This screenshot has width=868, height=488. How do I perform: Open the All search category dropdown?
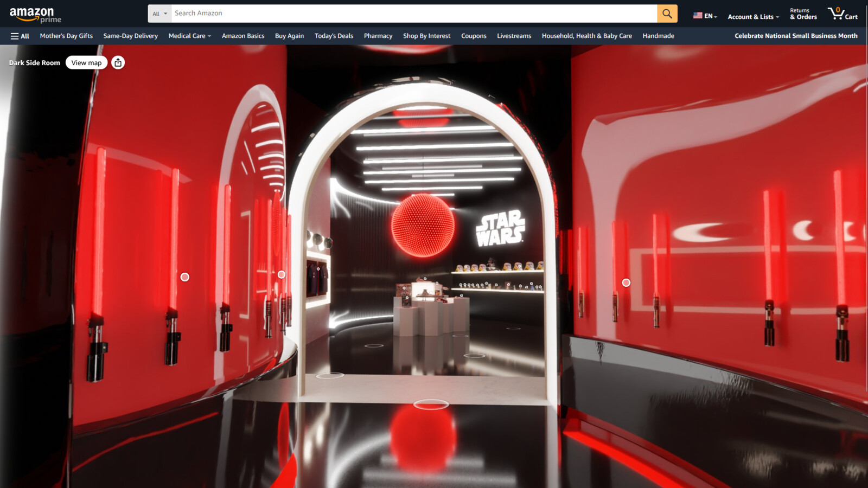(159, 14)
